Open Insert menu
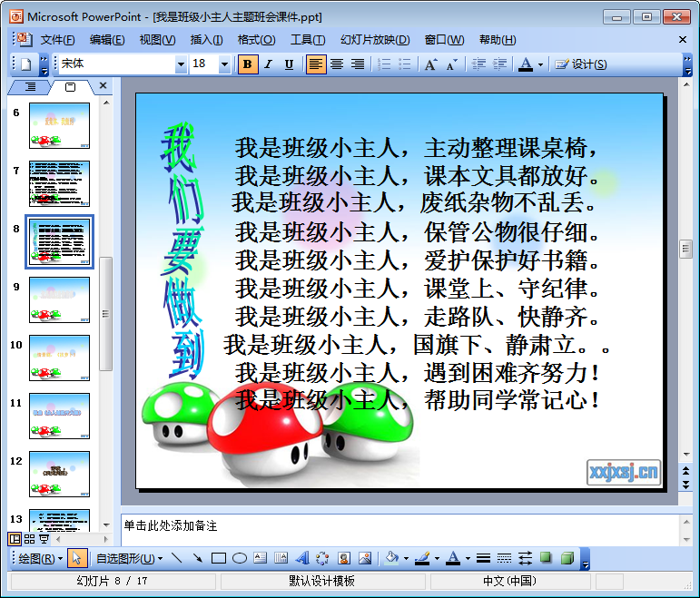Image resolution: width=700 pixels, height=598 pixels. (x=207, y=40)
